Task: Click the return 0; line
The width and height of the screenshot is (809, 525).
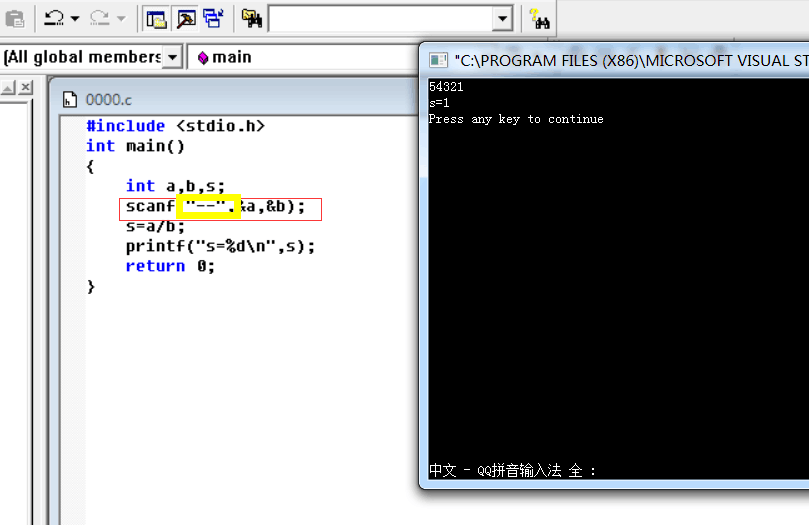Action: pyautogui.click(x=170, y=266)
